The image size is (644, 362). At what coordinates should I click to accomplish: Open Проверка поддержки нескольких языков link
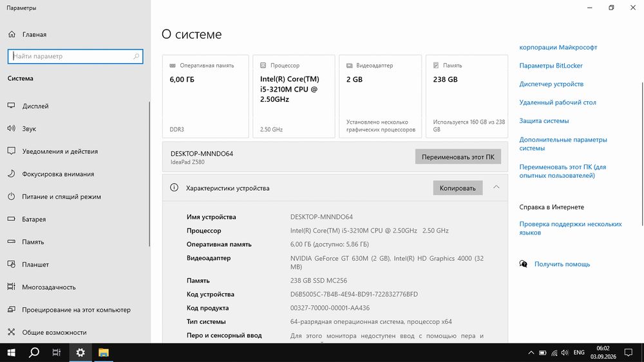pos(570,228)
